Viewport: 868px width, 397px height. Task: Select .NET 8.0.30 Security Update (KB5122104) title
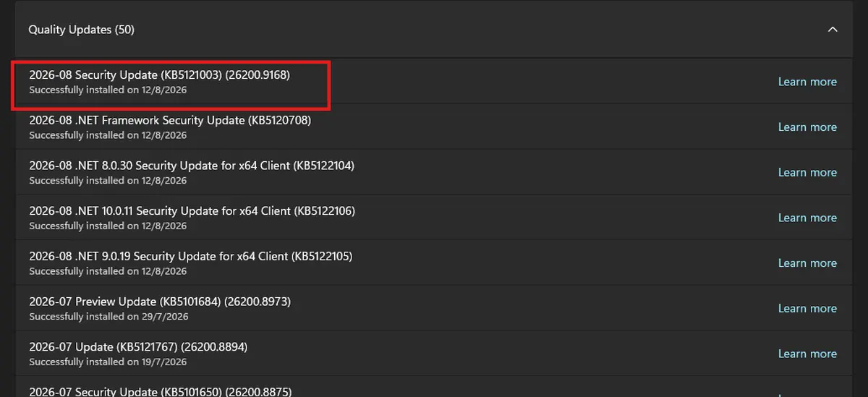pyautogui.click(x=192, y=166)
